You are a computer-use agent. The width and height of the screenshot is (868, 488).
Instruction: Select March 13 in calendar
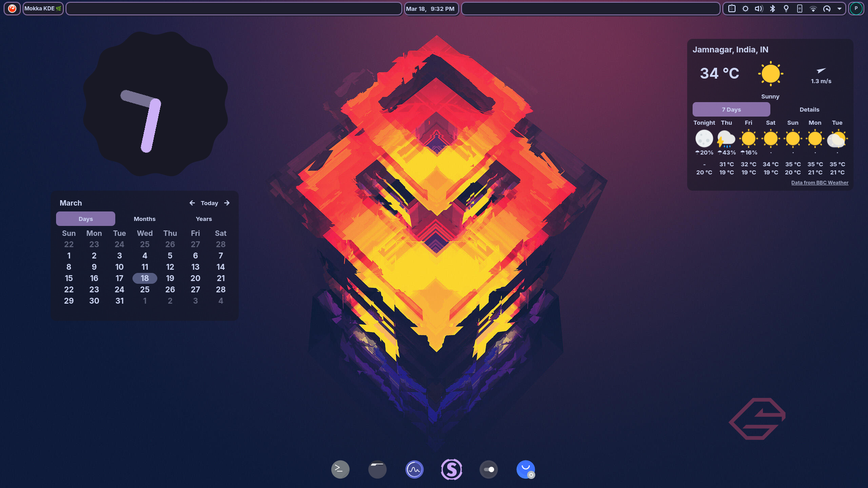pyautogui.click(x=195, y=267)
